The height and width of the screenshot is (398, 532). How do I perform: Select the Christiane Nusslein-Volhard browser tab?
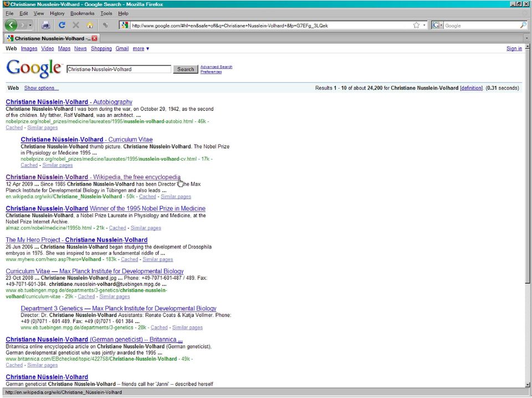52,38
